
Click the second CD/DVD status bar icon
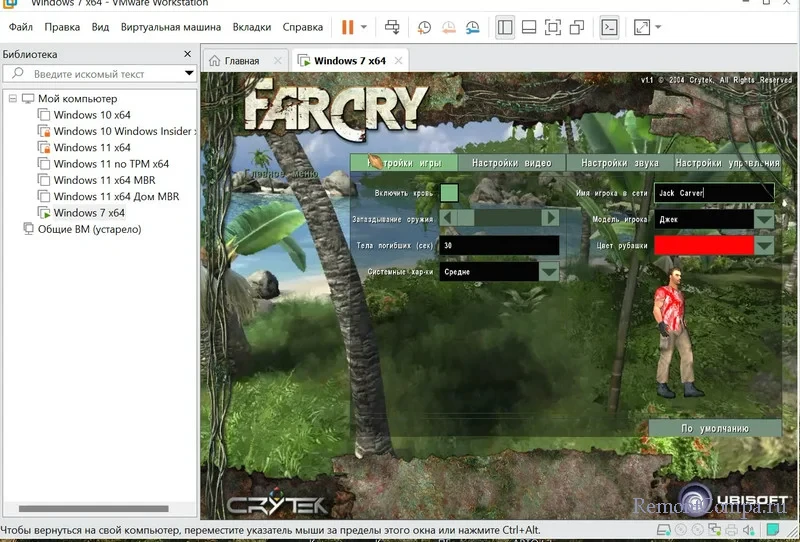point(697,530)
